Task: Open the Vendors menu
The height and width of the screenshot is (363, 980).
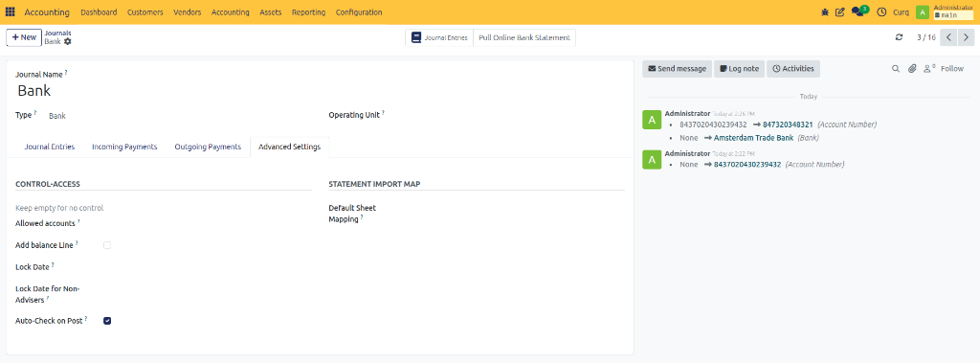Action: pyautogui.click(x=187, y=11)
